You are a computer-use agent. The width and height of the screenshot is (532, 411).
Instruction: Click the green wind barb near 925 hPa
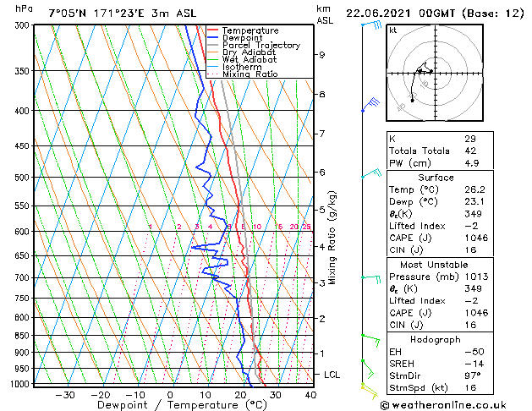click(367, 369)
